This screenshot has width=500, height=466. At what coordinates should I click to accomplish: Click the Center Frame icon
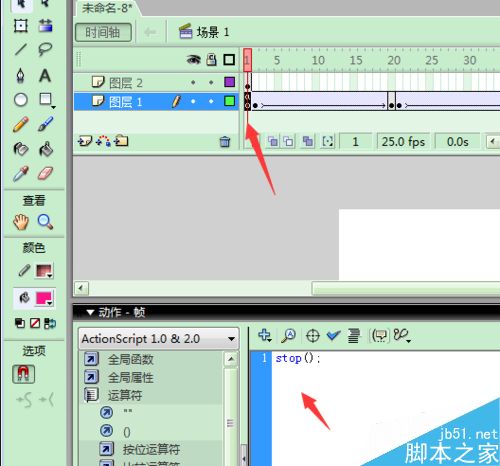tap(248, 142)
